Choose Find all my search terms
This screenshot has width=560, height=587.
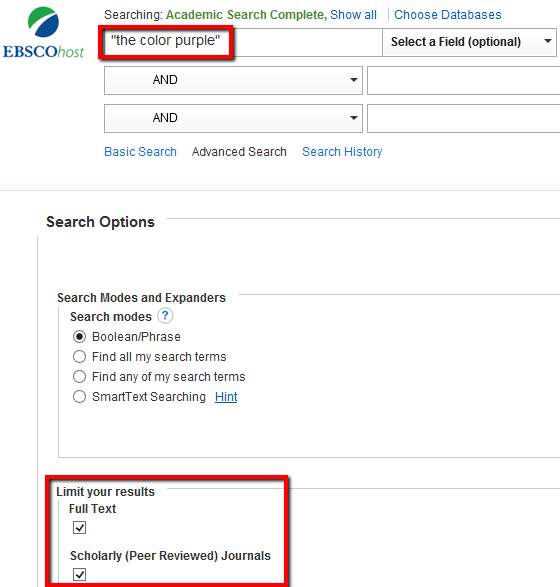[x=79, y=356]
